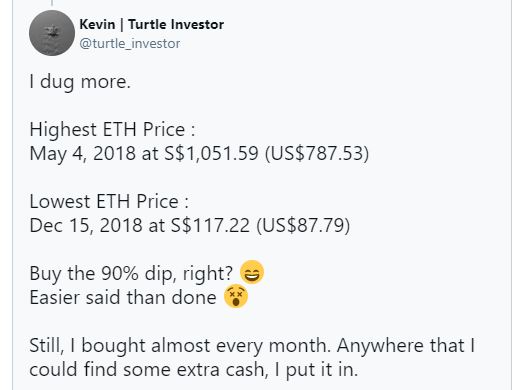
Task: Open Kevin's round profile avatar
Action: (52, 33)
